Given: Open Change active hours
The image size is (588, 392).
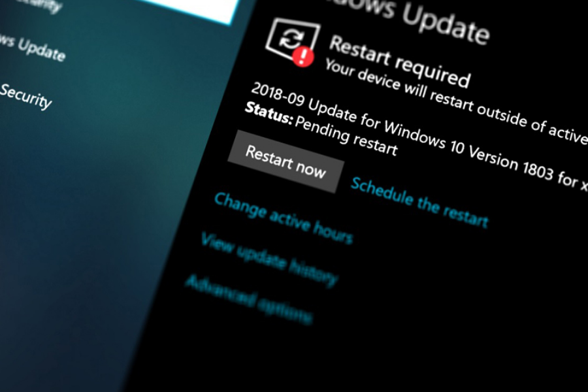Looking at the screenshot, I should click(x=283, y=217).
